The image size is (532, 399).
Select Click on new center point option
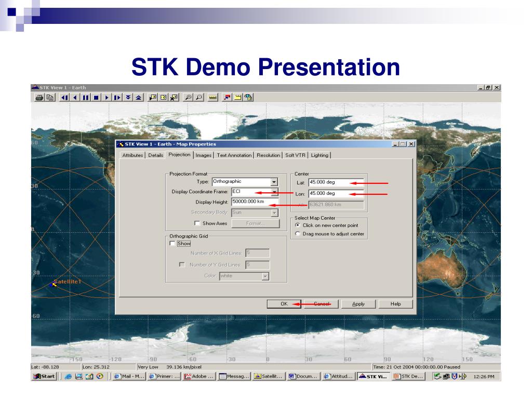pyautogui.click(x=298, y=225)
